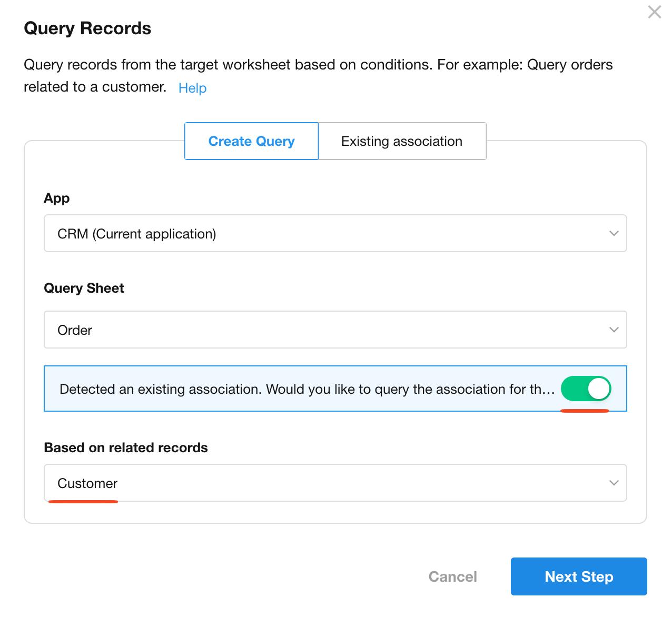The image size is (672, 617).
Task: Proceed with the Next Step button
Action: point(578,576)
